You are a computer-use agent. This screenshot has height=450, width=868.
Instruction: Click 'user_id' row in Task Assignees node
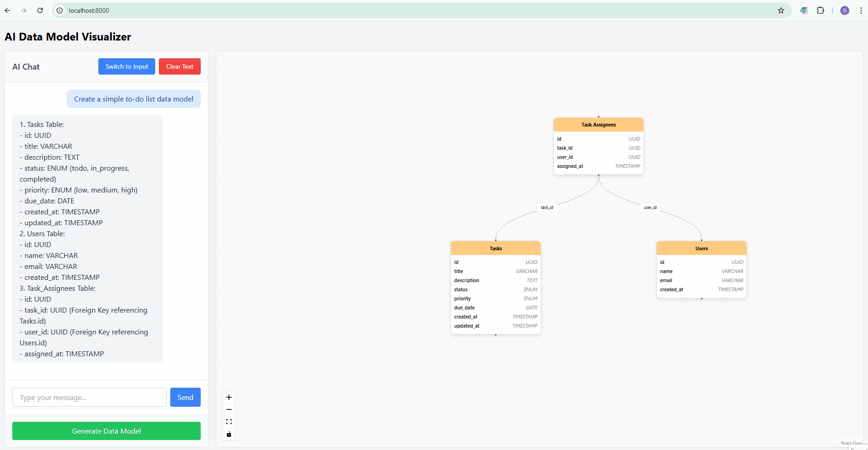tap(599, 157)
